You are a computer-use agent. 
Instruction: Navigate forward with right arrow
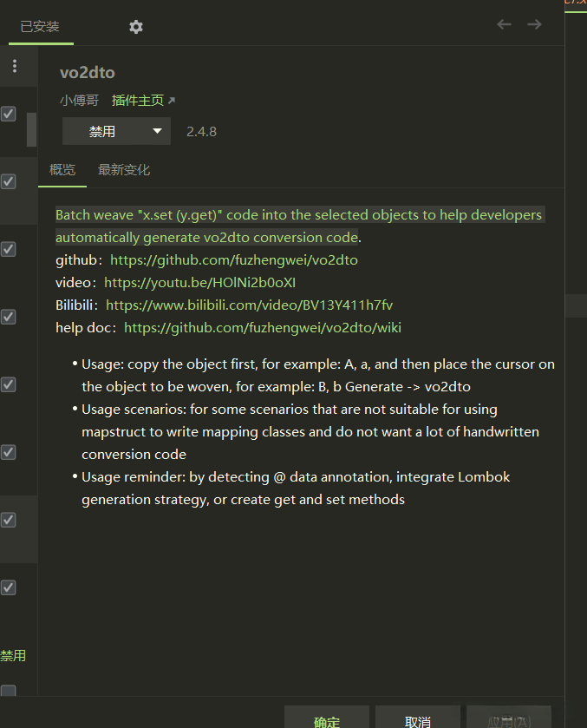[534, 24]
